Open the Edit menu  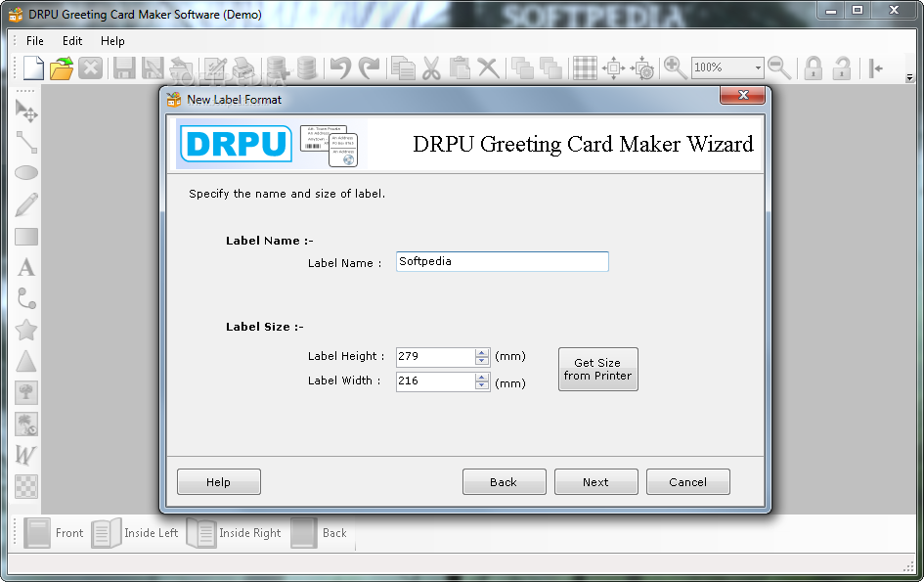pos(72,41)
